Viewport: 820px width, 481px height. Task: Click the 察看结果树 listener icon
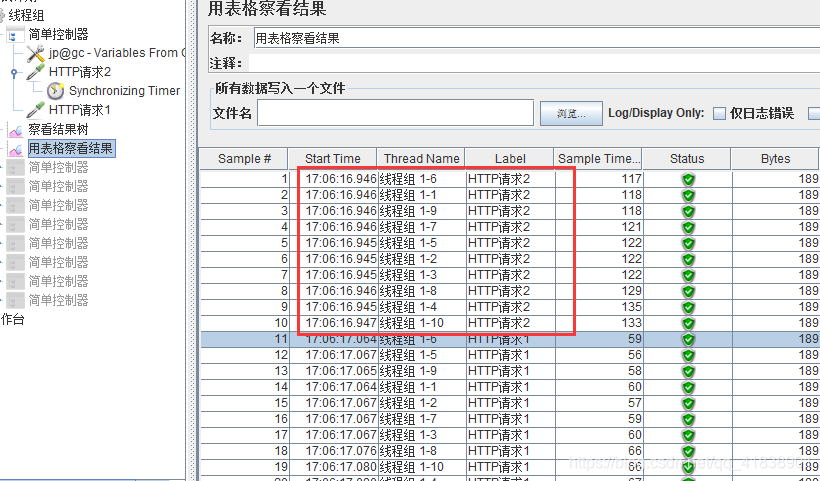(16, 130)
